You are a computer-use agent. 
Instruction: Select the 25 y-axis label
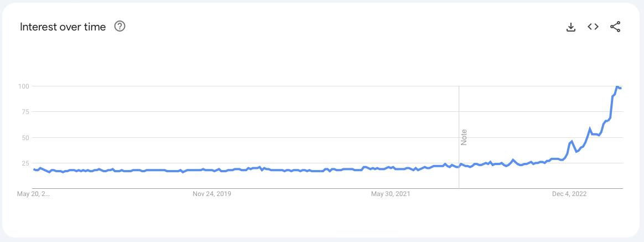point(25,163)
